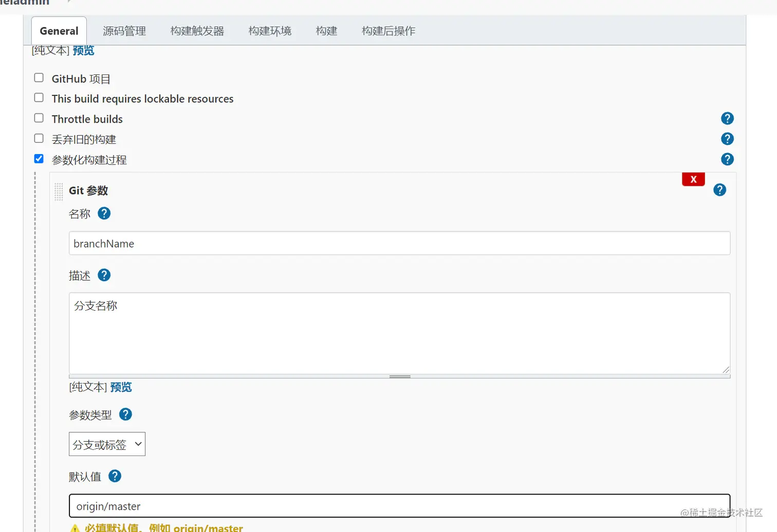Switch to the 源码管理 tab
Image resolution: width=777 pixels, height=532 pixels.
[x=124, y=31]
